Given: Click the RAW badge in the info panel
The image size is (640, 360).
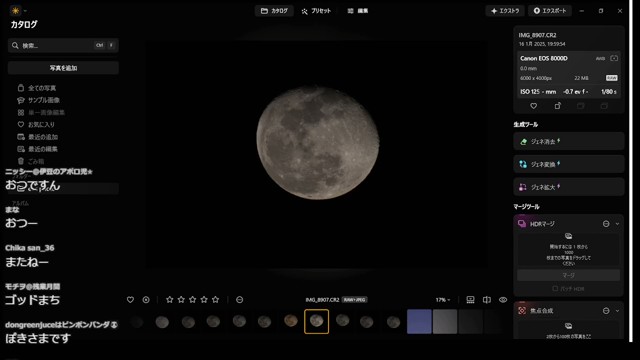Looking at the screenshot, I should tap(611, 78).
